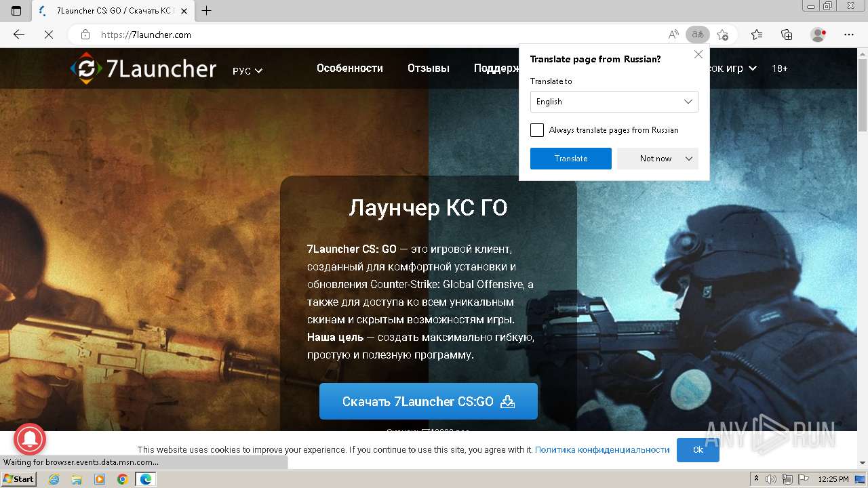The image size is (868, 488).
Task: Open the Поддержка menu item
Action: (496, 68)
